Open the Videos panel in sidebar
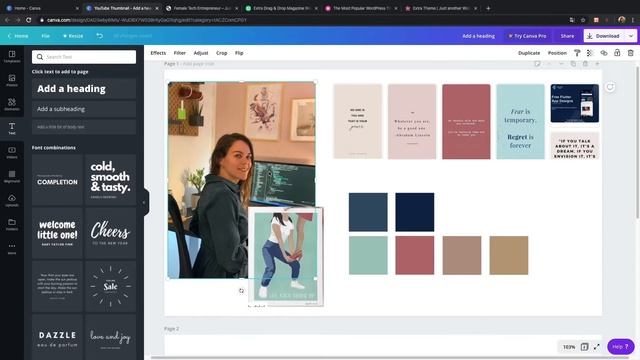 (12, 152)
